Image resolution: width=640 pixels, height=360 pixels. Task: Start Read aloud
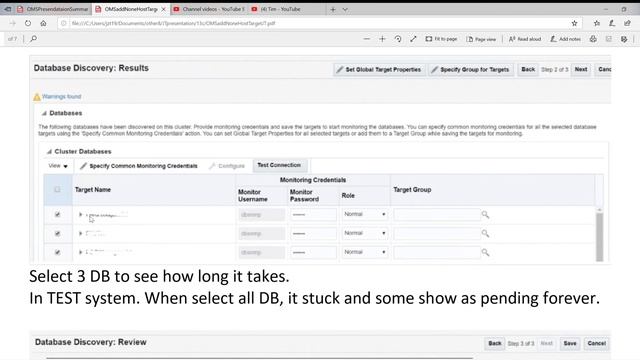point(525,39)
